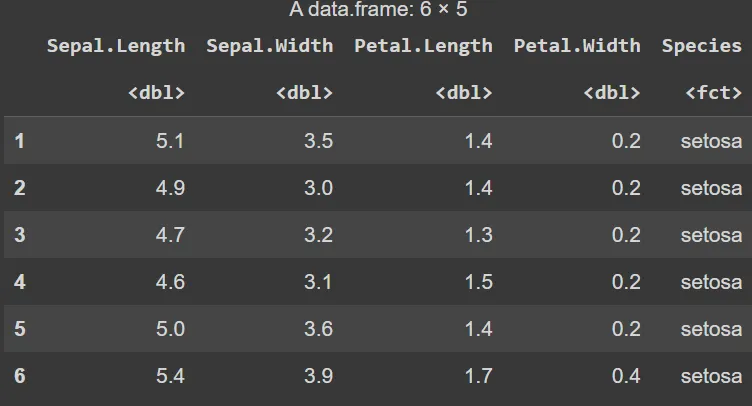Click row index 6

19,376
